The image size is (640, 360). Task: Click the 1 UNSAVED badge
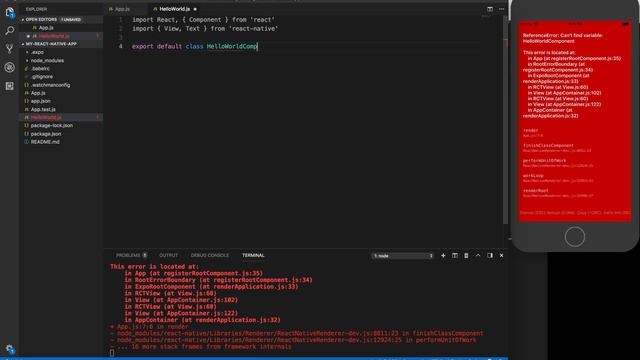coord(71,20)
